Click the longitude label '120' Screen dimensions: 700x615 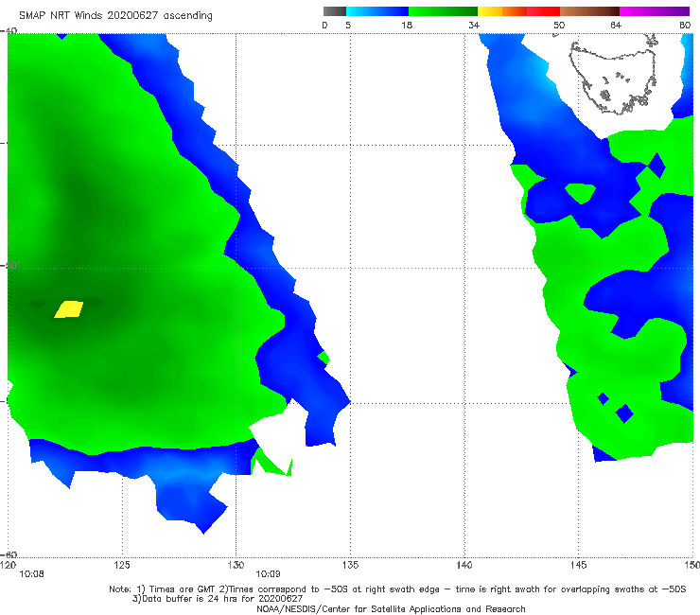click(8, 565)
